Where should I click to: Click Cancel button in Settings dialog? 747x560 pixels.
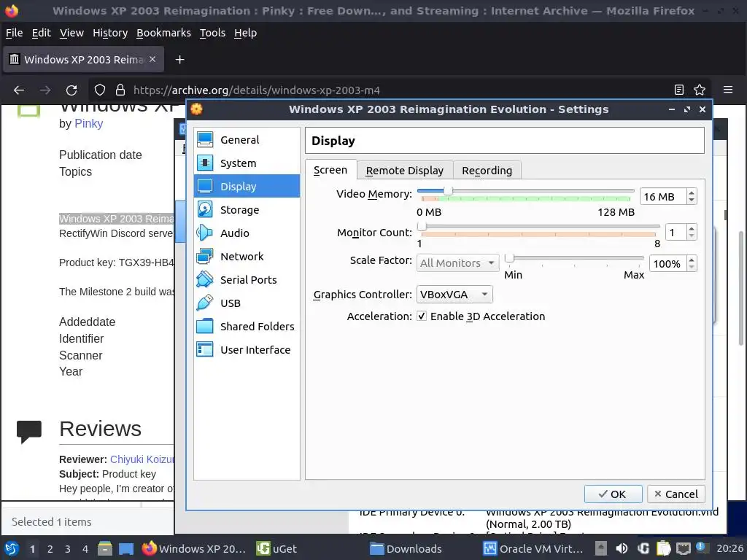(676, 494)
